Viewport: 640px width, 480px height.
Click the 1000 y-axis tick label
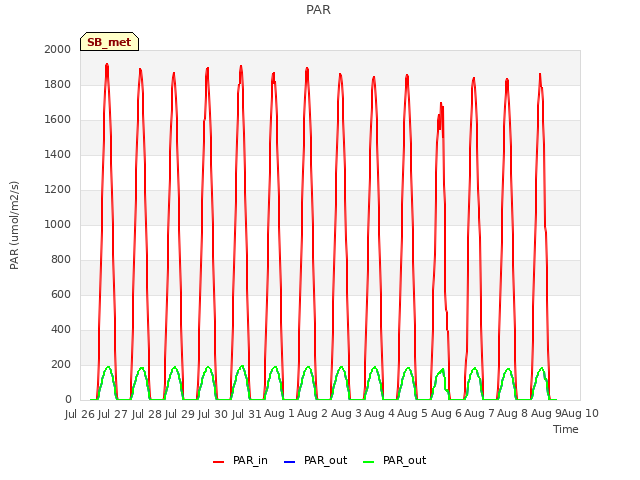point(58,224)
